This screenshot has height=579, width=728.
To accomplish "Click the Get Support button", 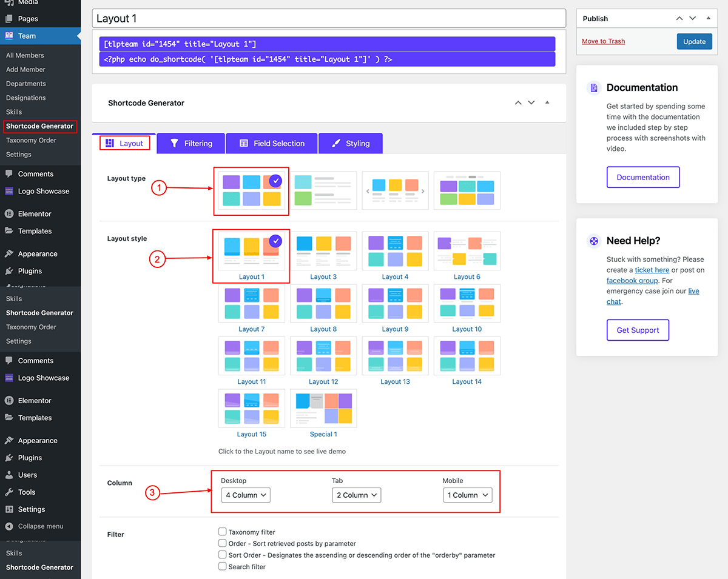I will [x=638, y=330].
